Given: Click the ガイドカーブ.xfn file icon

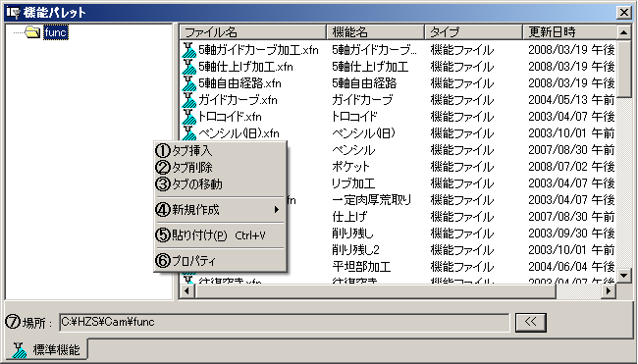Looking at the screenshot, I should (x=188, y=100).
